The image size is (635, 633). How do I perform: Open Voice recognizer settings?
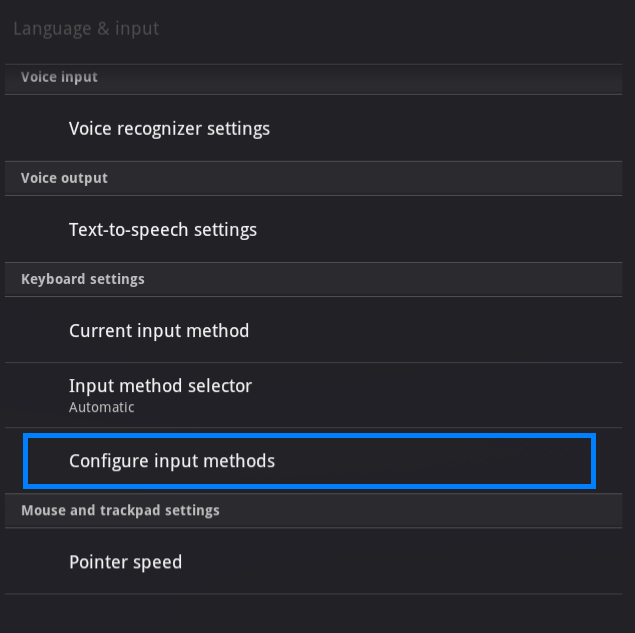(169, 129)
